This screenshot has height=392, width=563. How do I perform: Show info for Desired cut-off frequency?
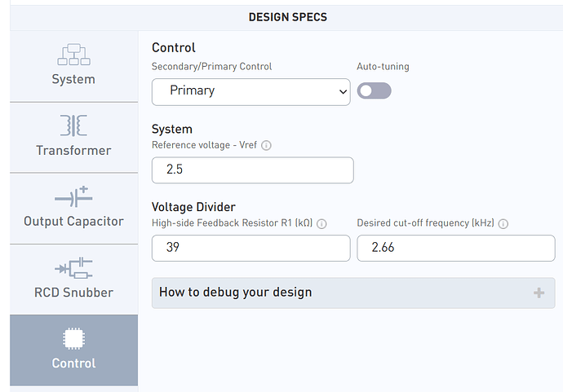tap(503, 223)
